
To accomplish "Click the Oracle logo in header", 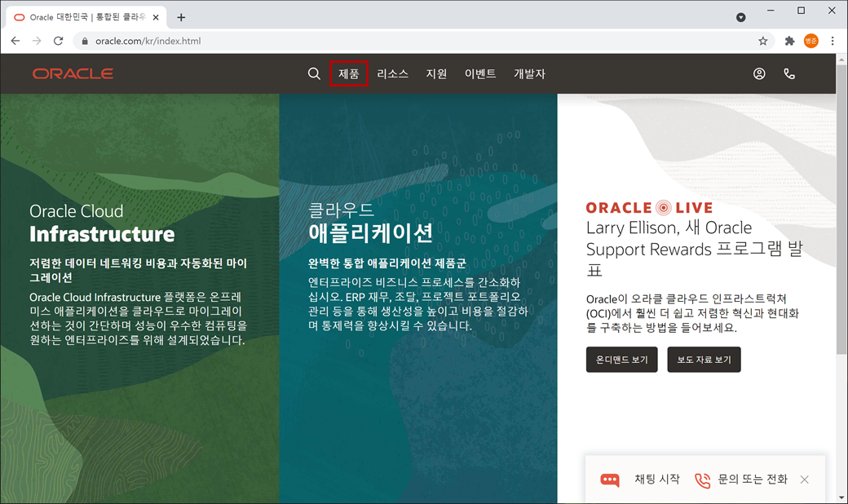I will coord(73,73).
